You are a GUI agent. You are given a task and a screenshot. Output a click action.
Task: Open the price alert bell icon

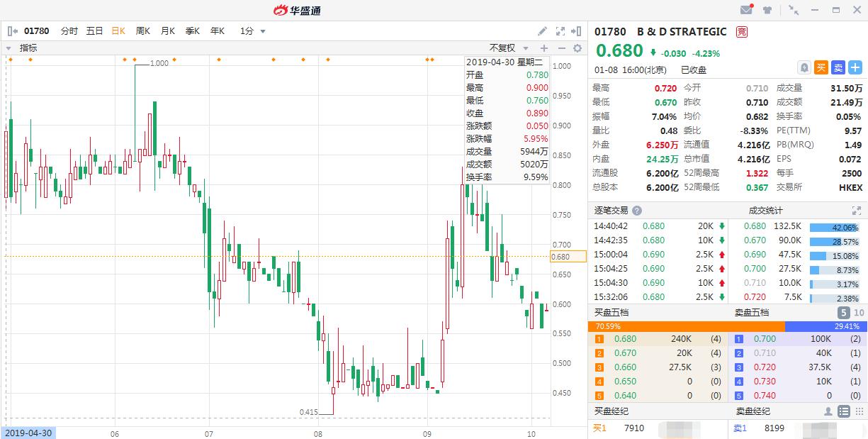pyautogui.click(x=805, y=67)
